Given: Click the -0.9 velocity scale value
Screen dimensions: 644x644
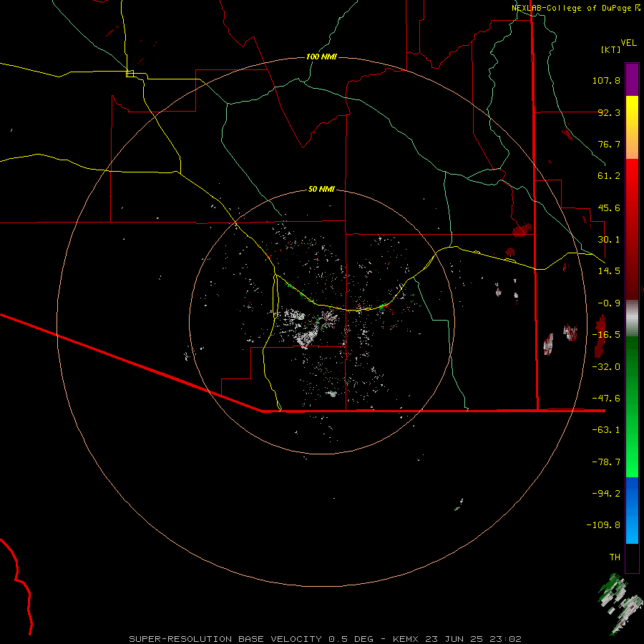Looking at the screenshot, I should click(x=609, y=303).
